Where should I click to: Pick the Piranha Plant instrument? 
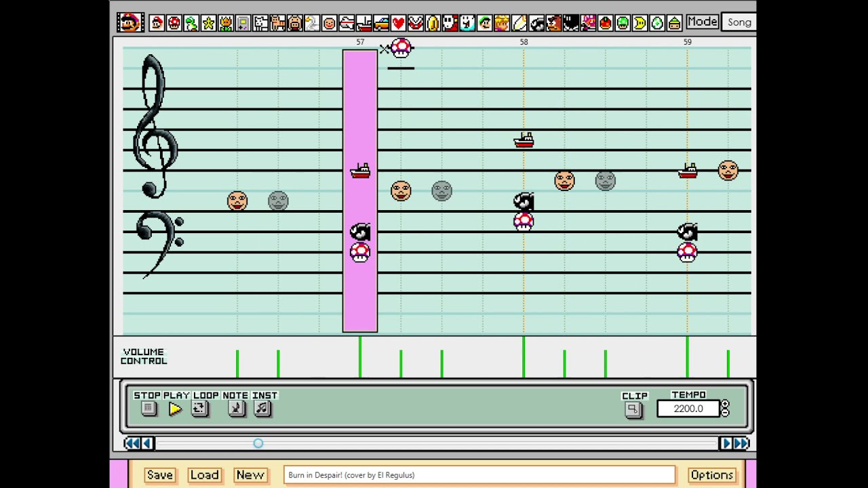416,23
